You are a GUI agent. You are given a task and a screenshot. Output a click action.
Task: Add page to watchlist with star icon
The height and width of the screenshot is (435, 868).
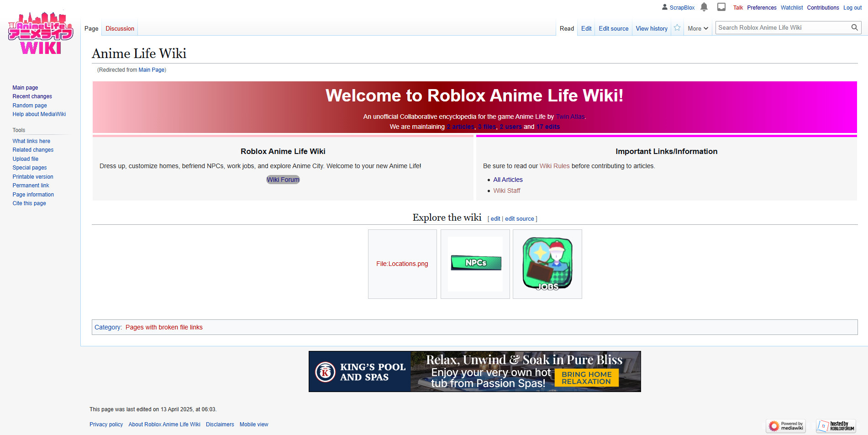pyautogui.click(x=677, y=28)
